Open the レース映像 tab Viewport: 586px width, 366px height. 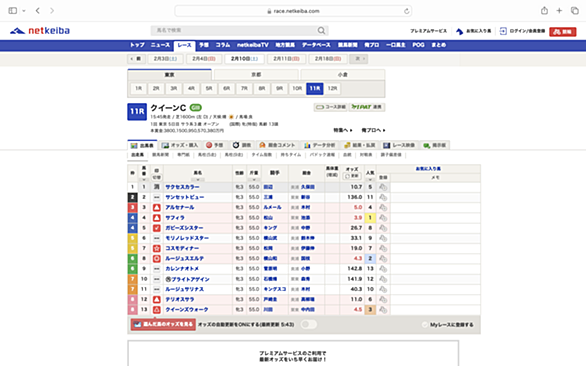[400, 145]
